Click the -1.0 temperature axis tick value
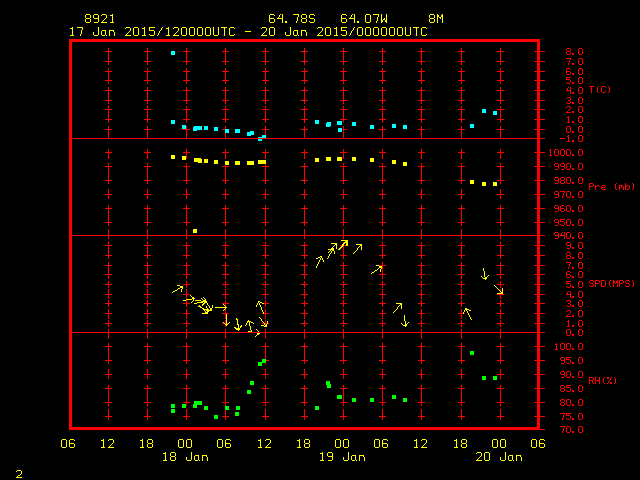Viewport: 640px width, 480px height. pos(566,139)
